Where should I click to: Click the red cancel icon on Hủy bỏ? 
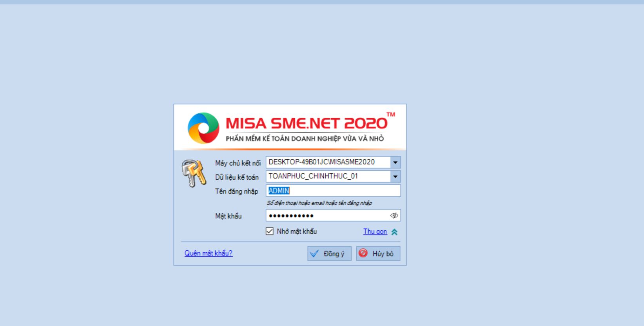point(363,253)
